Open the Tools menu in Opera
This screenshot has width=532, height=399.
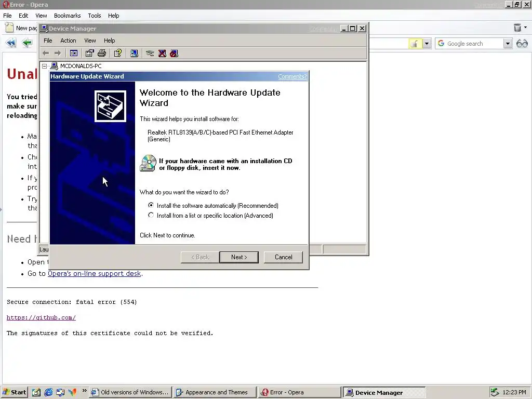click(x=95, y=16)
